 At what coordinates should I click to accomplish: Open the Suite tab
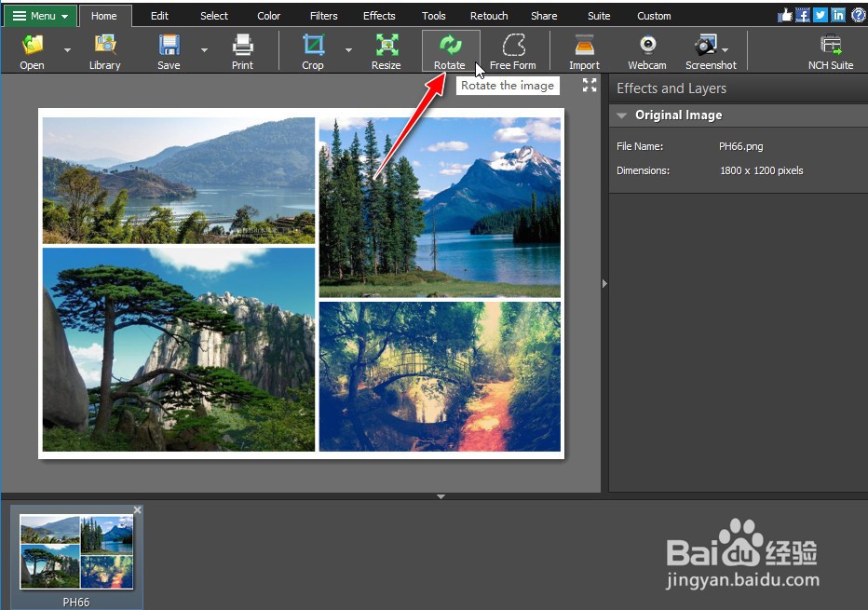(x=599, y=16)
